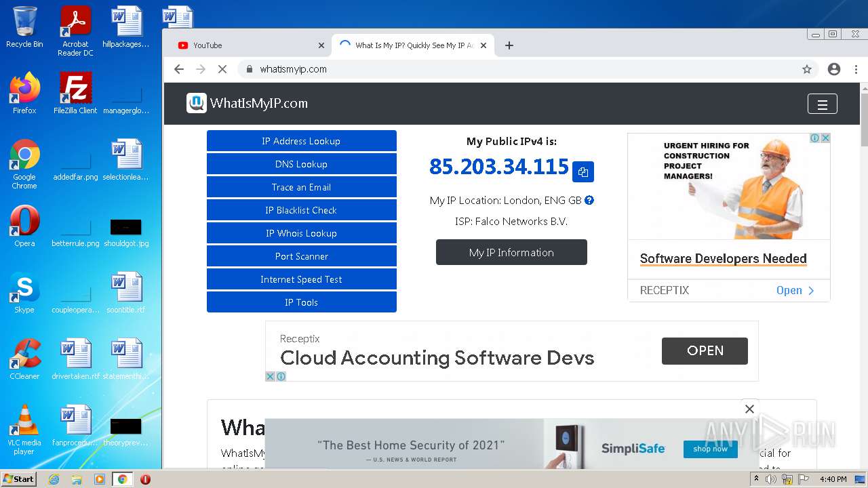The image size is (868, 488).
Task: Go back to previous page
Action: (179, 69)
